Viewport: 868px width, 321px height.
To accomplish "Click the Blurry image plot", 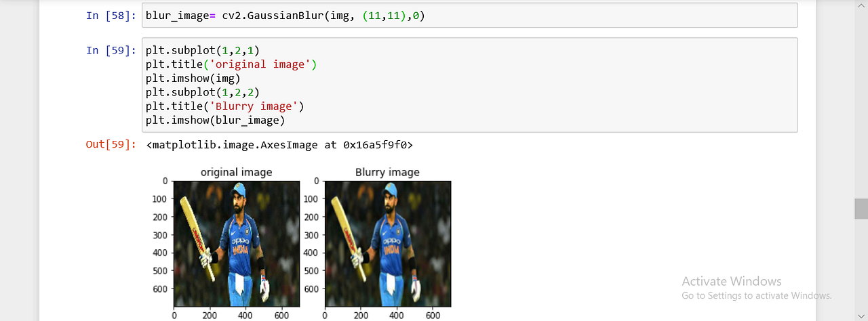I will coord(388,244).
